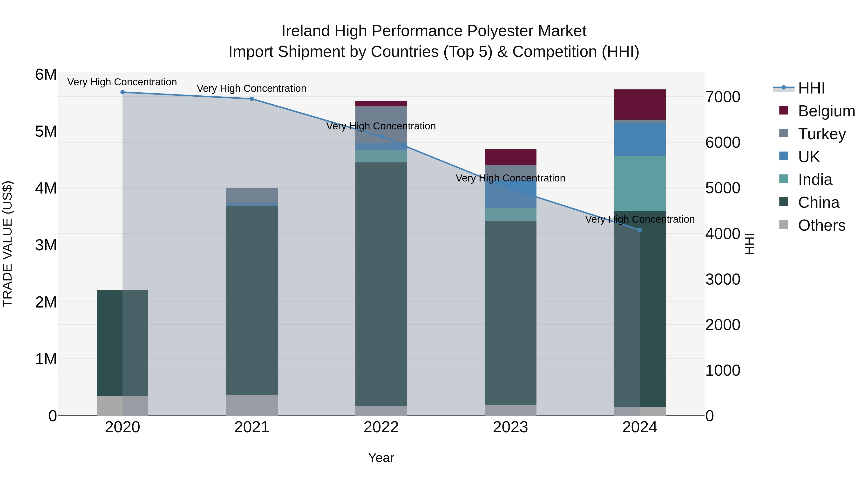Click the 2024 x-axis label
This screenshot has height=488, width=868.
click(x=640, y=427)
